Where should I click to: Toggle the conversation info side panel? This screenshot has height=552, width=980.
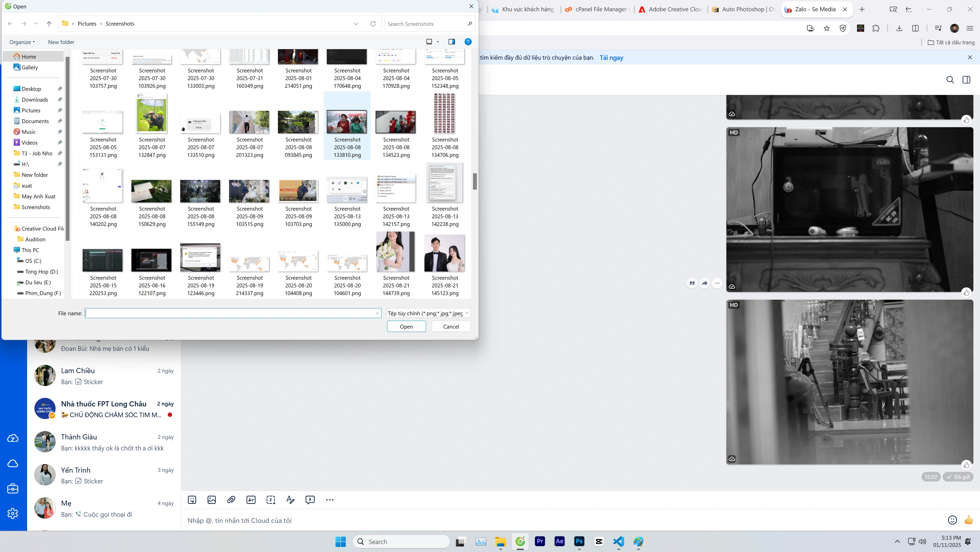point(966,80)
